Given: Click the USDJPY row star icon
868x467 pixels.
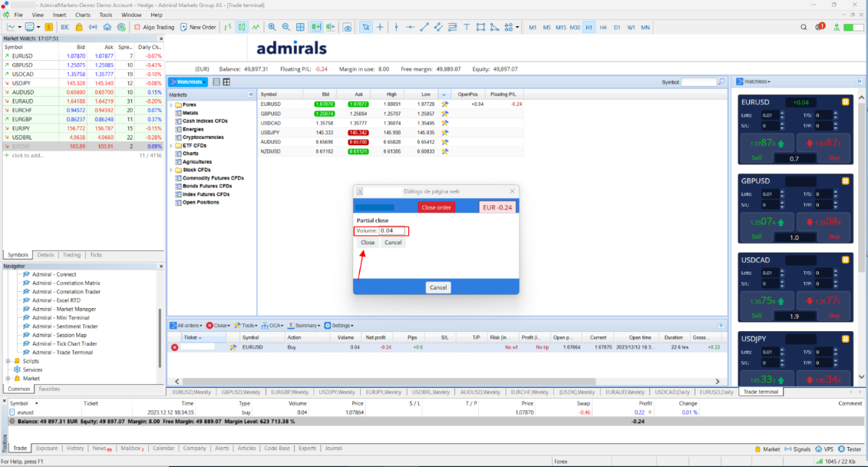Looking at the screenshot, I should coord(444,133).
